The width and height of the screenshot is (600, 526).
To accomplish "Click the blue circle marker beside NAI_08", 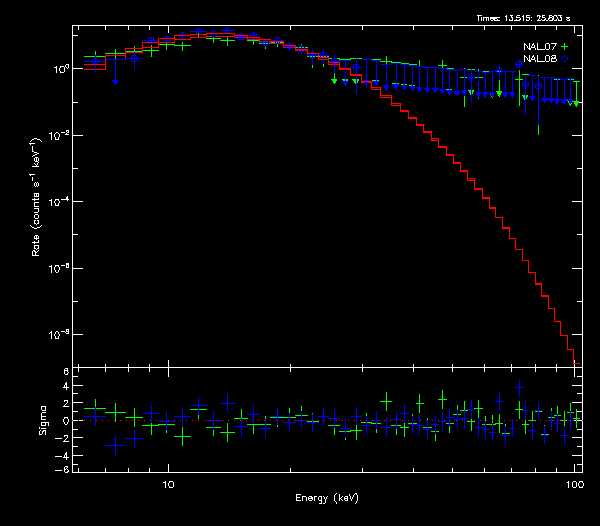I will [564, 59].
